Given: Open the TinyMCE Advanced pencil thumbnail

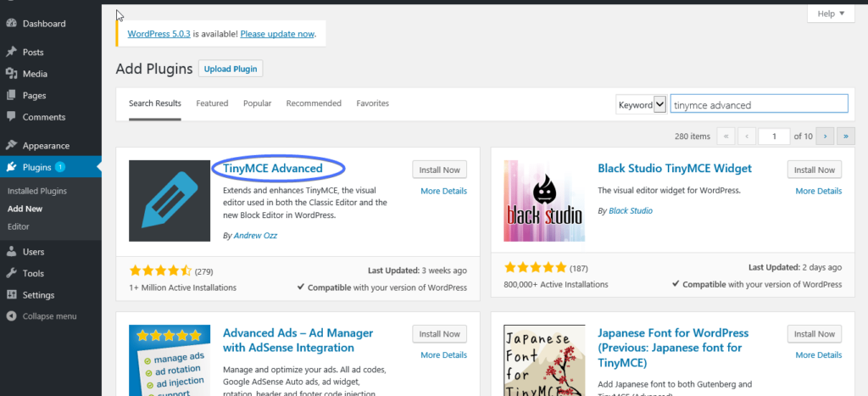Looking at the screenshot, I should pyautogui.click(x=170, y=200).
